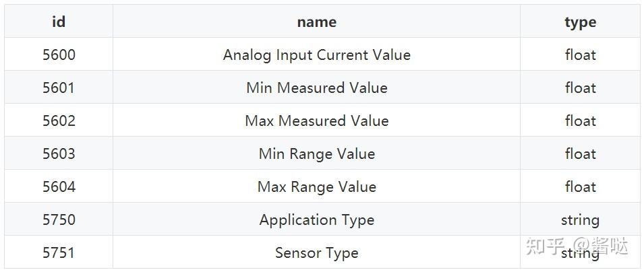Click the 'string' type for Application Type
Screen dimensions: 644x272
tap(580, 219)
